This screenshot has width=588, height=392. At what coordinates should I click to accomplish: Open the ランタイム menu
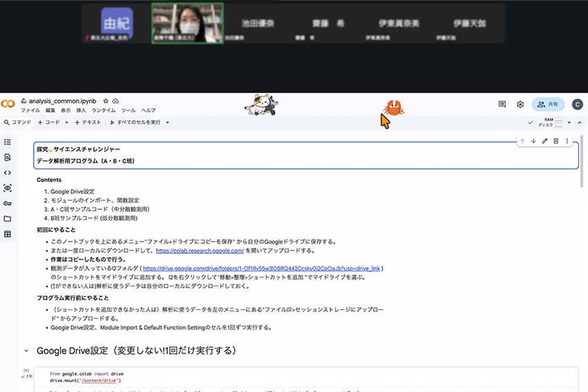pos(104,110)
